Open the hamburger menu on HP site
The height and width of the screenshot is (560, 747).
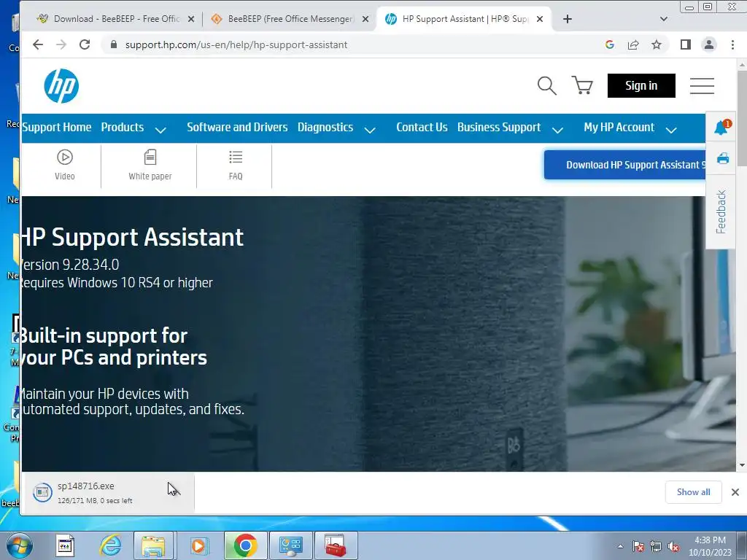click(x=702, y=86)
